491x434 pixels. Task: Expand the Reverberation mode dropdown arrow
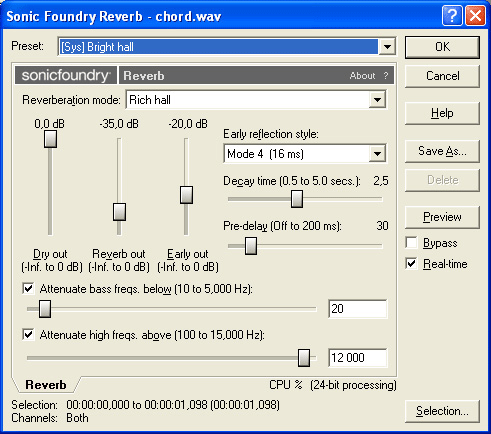pyautogui.click(x=377, y=99)
